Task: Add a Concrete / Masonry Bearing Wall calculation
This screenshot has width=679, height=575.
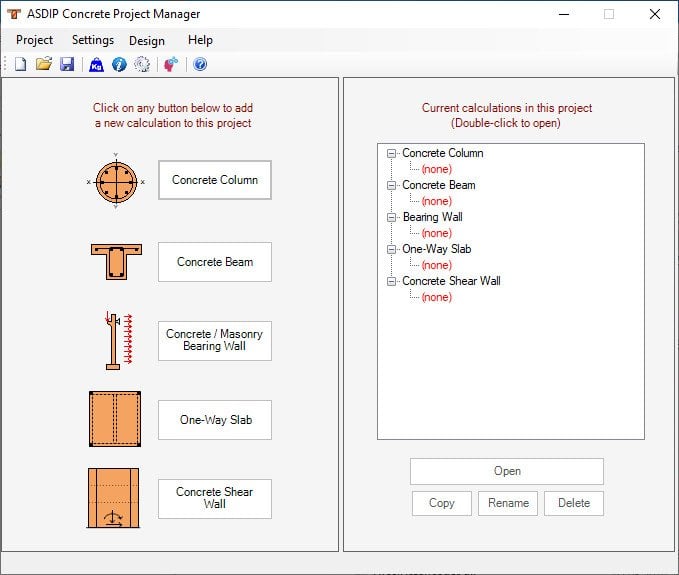Action: pyautogui.click(x=215, y=340)
